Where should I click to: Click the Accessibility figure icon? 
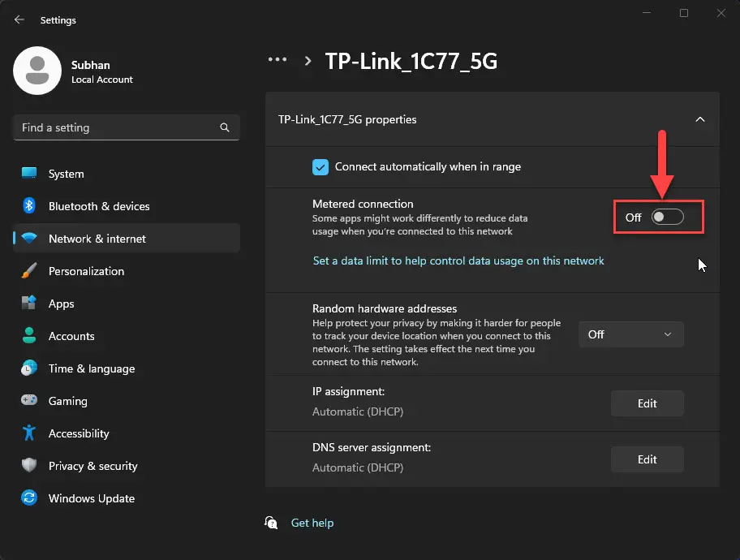click(x=29, y=433)
